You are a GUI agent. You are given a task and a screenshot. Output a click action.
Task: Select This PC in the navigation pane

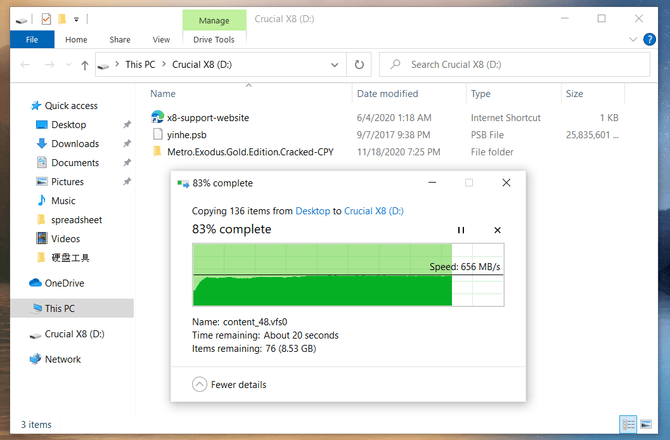[x=72, y=308]
